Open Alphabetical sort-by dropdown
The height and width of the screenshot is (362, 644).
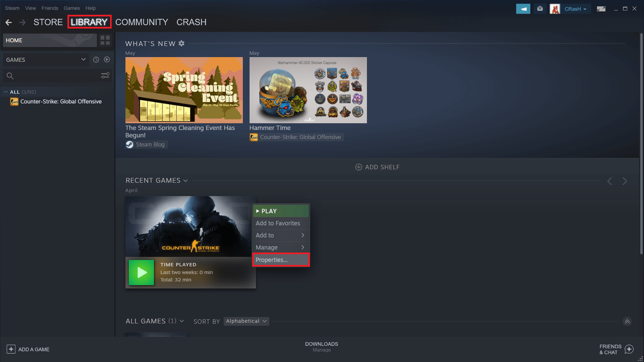[246, 321]
